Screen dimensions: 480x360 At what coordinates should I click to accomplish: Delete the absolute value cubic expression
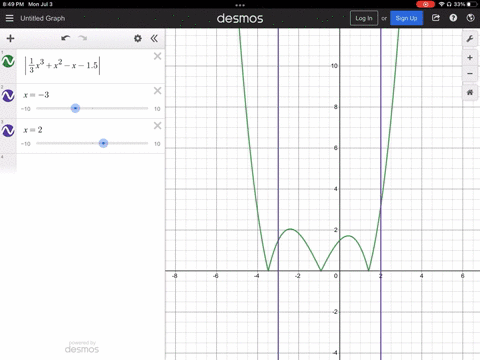click(158, 56)
